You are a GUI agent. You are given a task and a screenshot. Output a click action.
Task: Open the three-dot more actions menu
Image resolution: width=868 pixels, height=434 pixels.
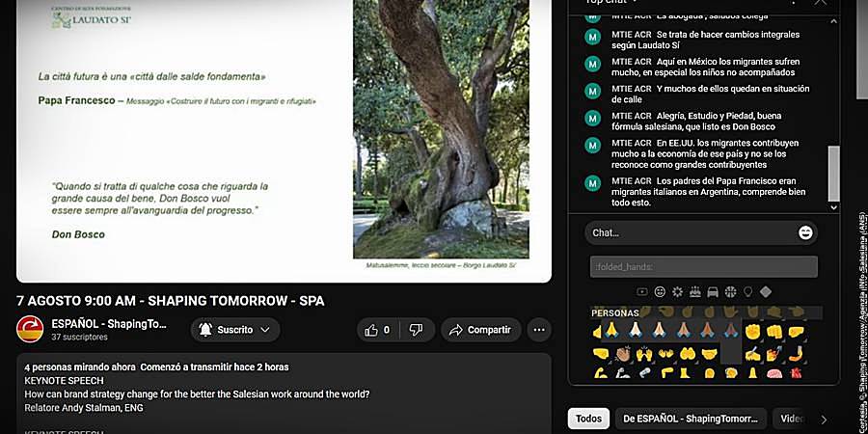[539, 330]
